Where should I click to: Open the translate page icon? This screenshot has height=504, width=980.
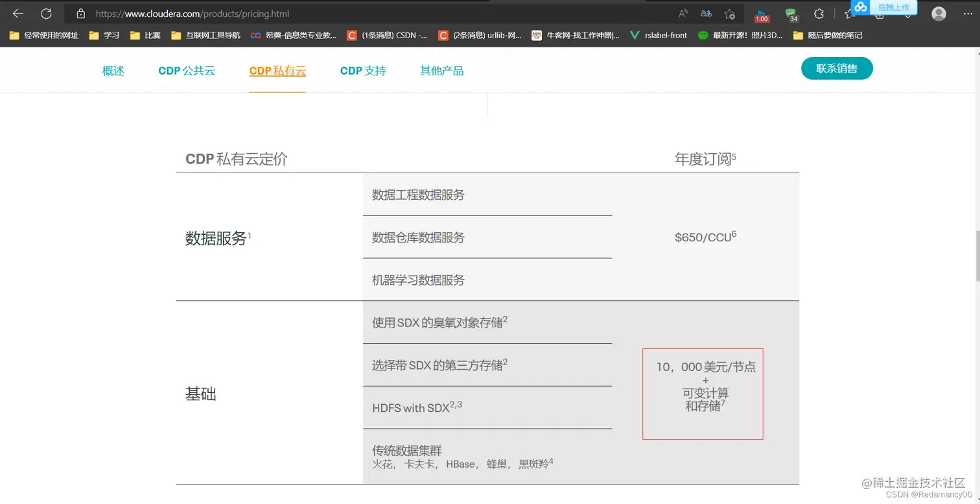[706, 14]
